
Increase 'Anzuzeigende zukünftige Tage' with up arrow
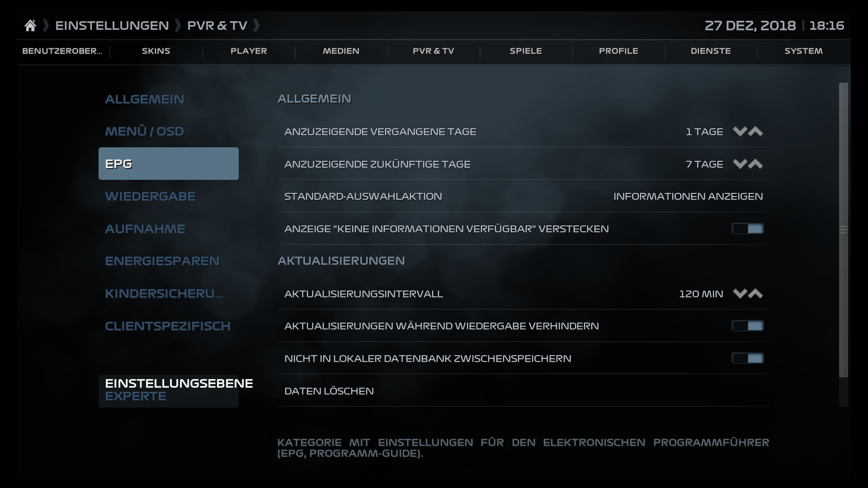756,164
